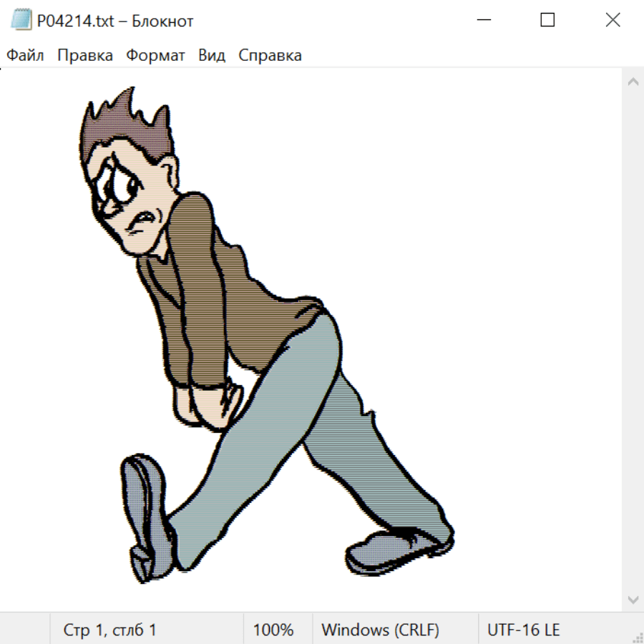Click the UTF-16 LE encoding indicator
The height and width of the screenshot is (644, 644).
(x=523, y=630)
